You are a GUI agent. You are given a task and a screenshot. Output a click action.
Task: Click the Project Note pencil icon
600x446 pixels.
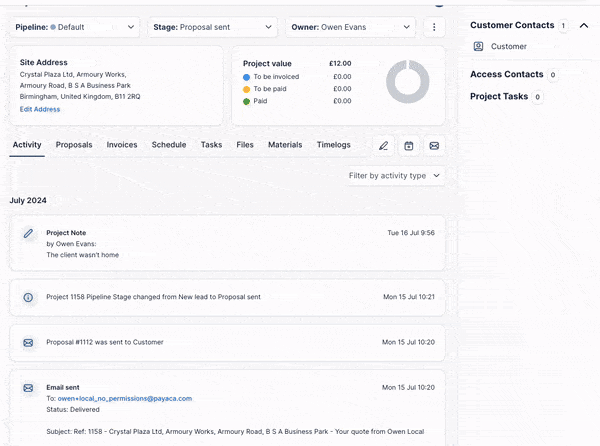point(28,233)
